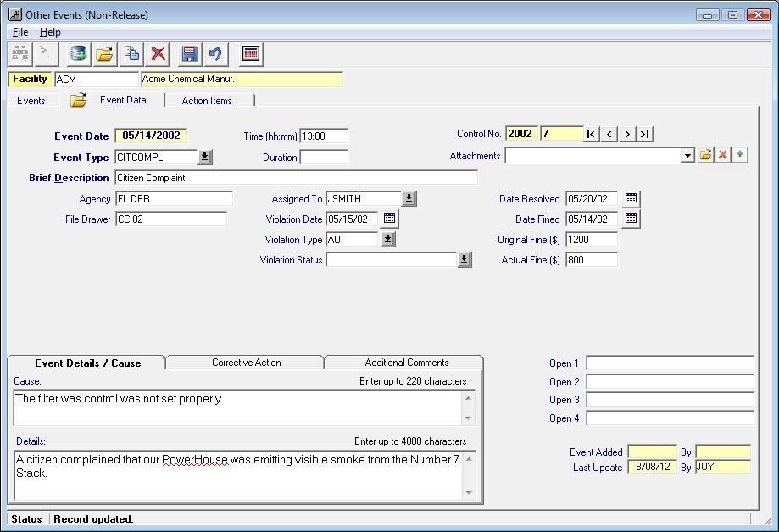Screen dimensions: 779x532
Task: Open Date Fined calendar picker
Action: pyautogui.click(x=631, y=219)
